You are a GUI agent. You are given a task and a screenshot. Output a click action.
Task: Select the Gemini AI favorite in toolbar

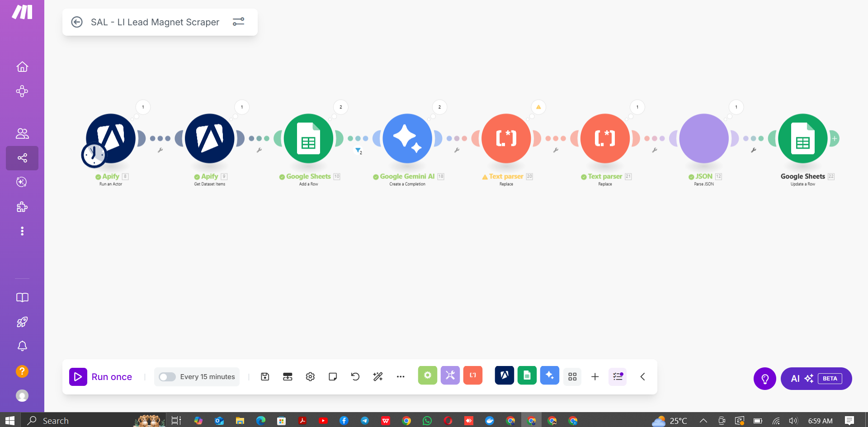pyautogui.click(x=550, y=375)
